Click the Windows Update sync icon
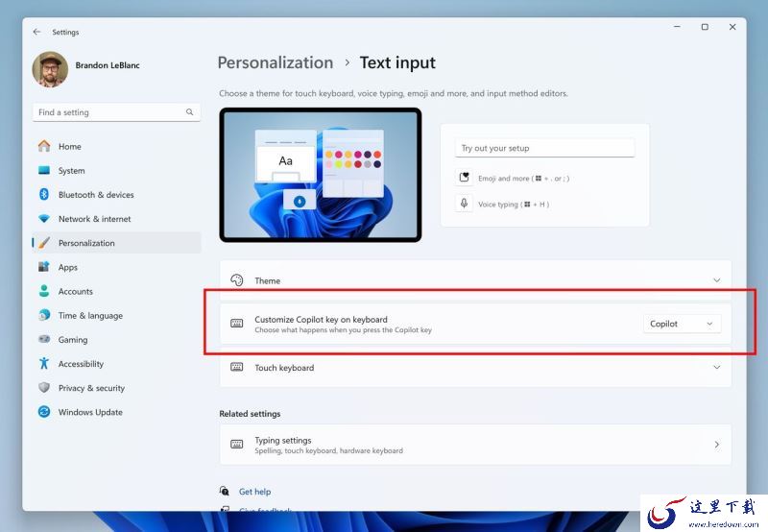Image resolution: width=768 pixels, height=532 pixels. coord(44,412)
